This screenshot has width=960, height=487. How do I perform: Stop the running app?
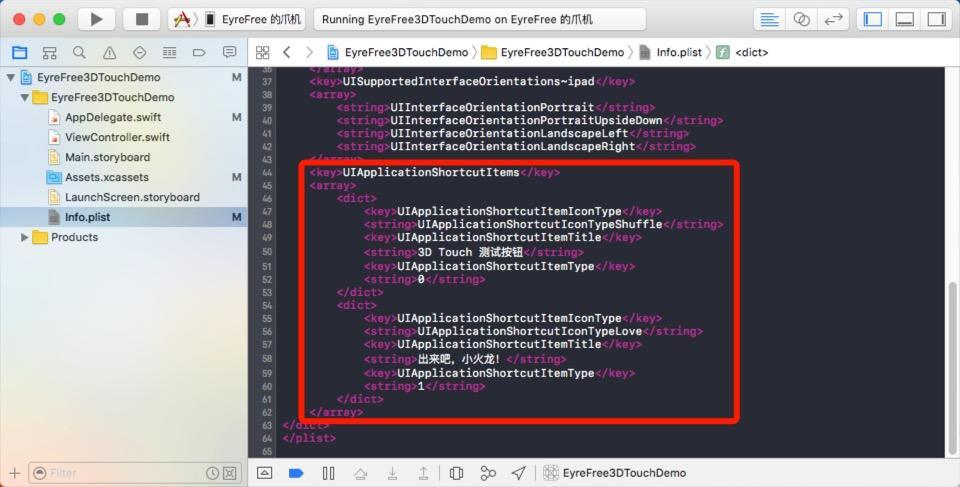tap(141, 19)
